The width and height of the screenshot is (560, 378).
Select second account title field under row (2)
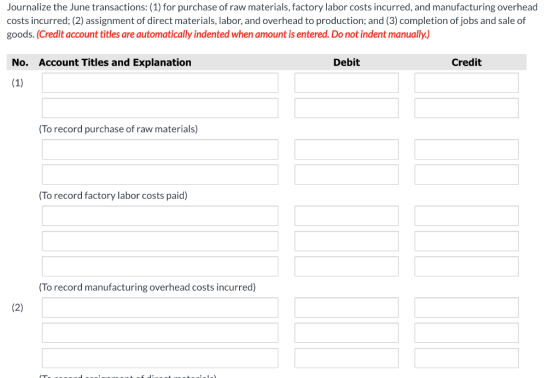click(160, 333)
